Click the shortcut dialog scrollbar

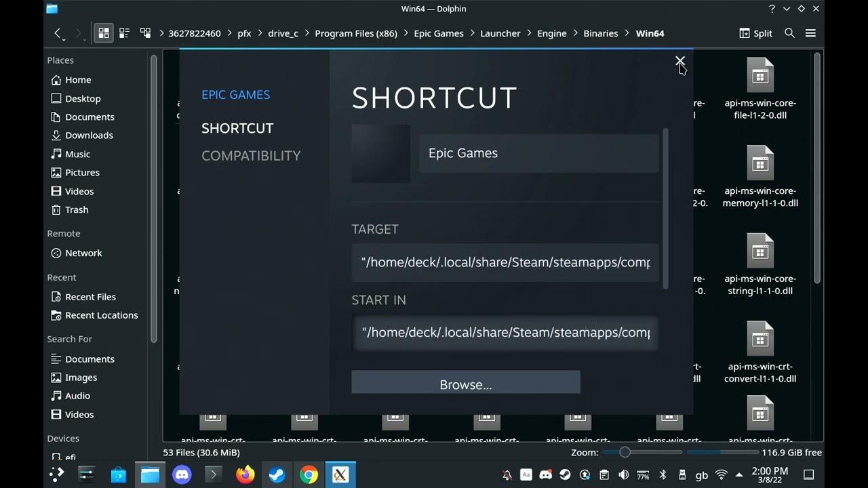(666, 209)
